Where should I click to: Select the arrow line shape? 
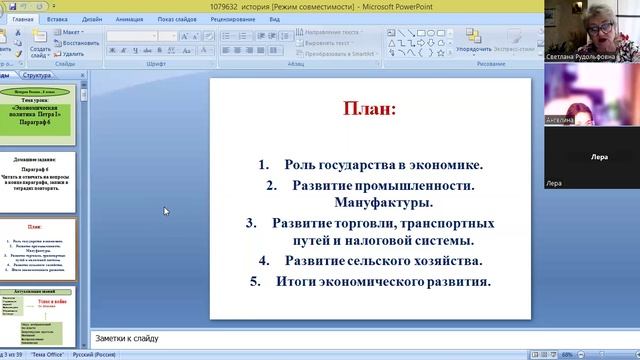pos(411,33)
